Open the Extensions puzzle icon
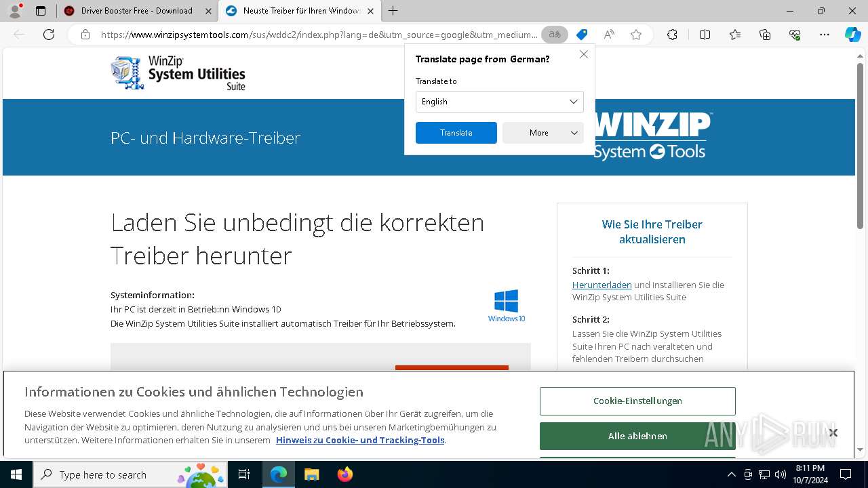 pyautogui.click(x=672, y=35)
